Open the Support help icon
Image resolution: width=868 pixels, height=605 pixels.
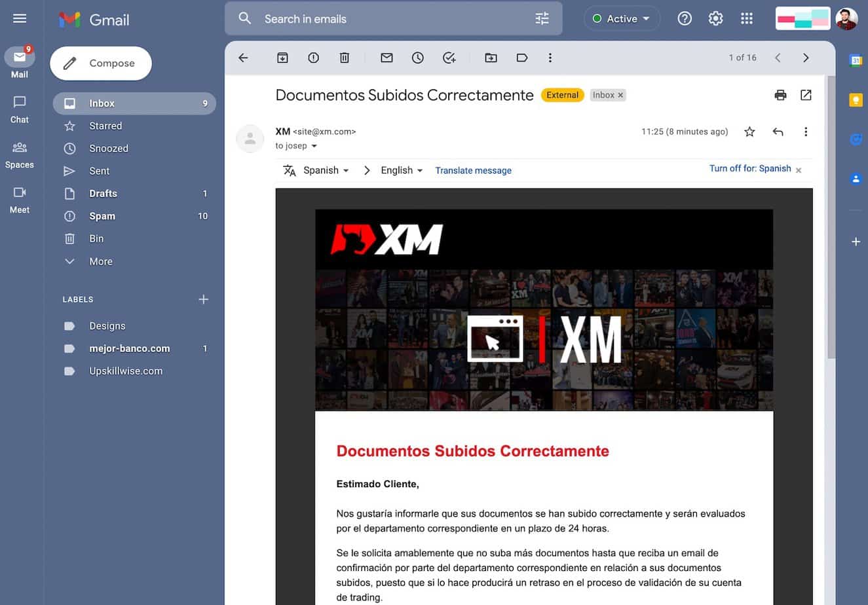pyautogui.click(x=685, y=18)
